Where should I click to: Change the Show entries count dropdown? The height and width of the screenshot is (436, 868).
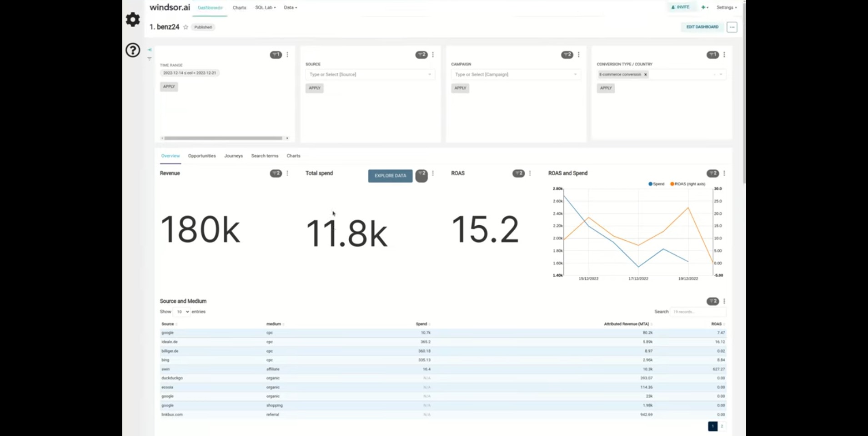pyautogui.click(x=181, y=312)
